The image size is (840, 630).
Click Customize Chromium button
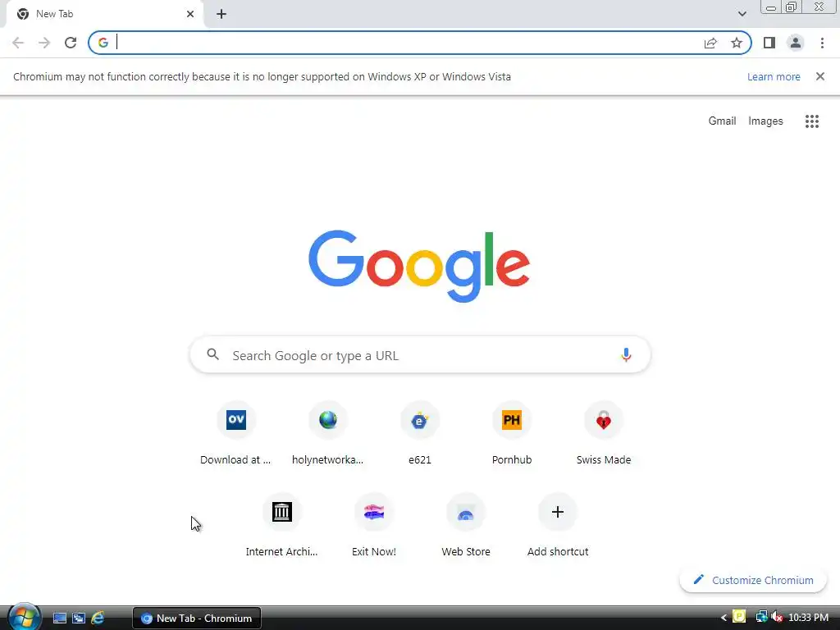(753, 580)
